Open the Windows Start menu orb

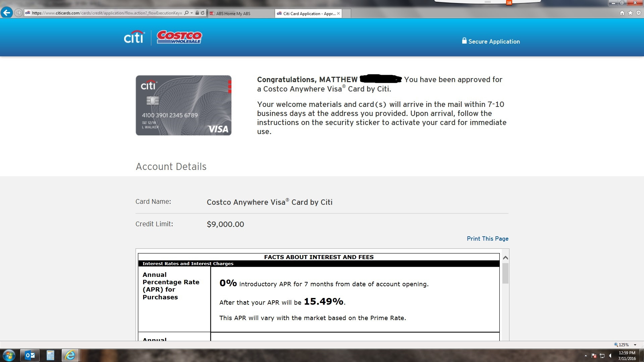coord(9,355)
